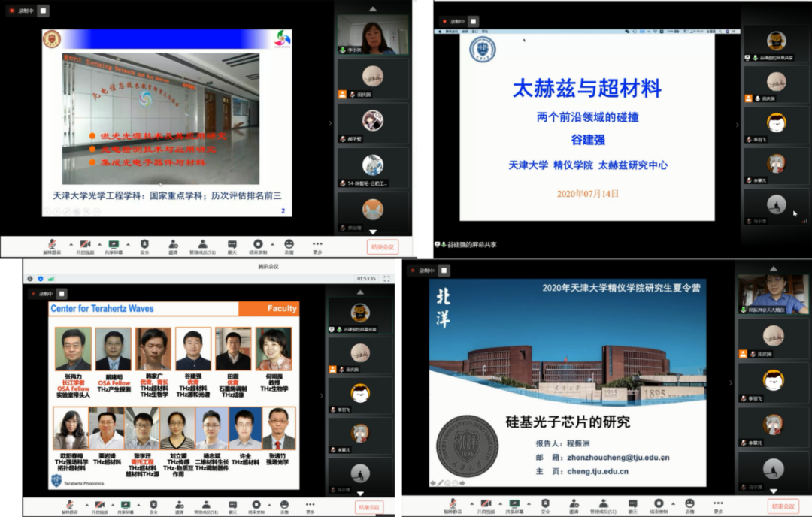Open Security in the bottom-right meeting window
The image size is (812, 517).
(x=545, y=506)
